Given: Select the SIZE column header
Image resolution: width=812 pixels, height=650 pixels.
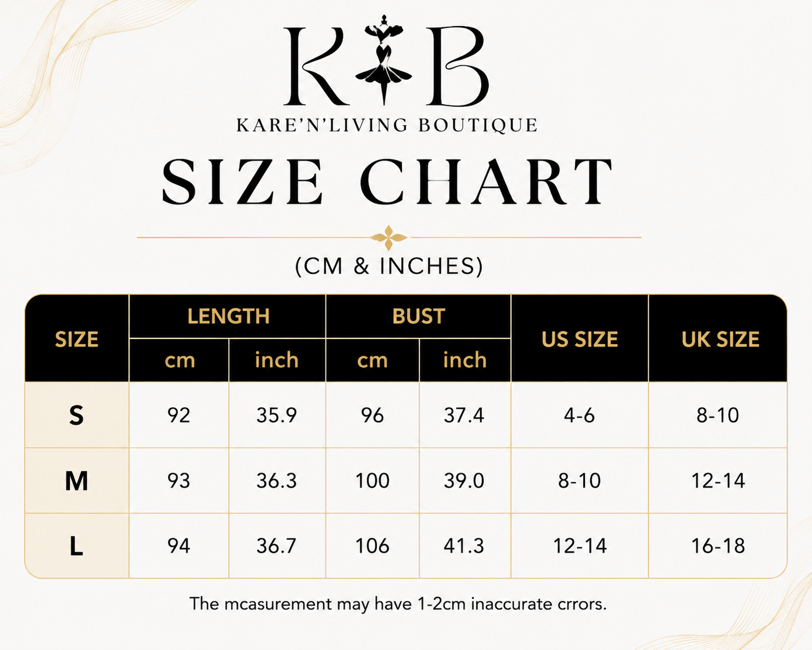Looking at the screenshot, I should tap(76, 338).
